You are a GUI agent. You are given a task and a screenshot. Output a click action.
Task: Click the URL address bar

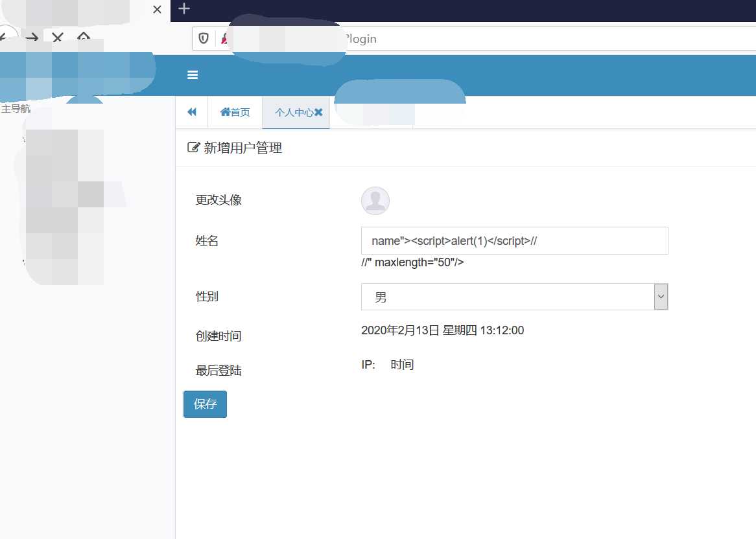pyautogui.click(x=475, y=38)
